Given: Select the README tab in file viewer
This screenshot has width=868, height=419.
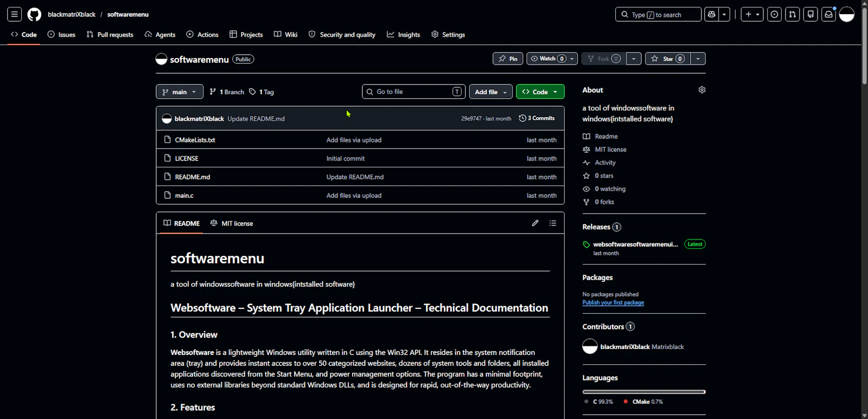Looking at the screenshot, I should [182, 223].
